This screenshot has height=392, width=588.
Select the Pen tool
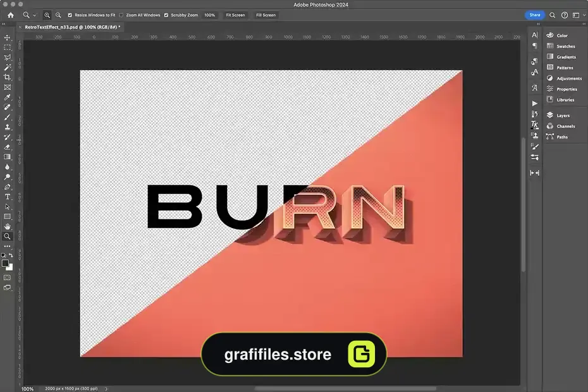tap(7, 187)
